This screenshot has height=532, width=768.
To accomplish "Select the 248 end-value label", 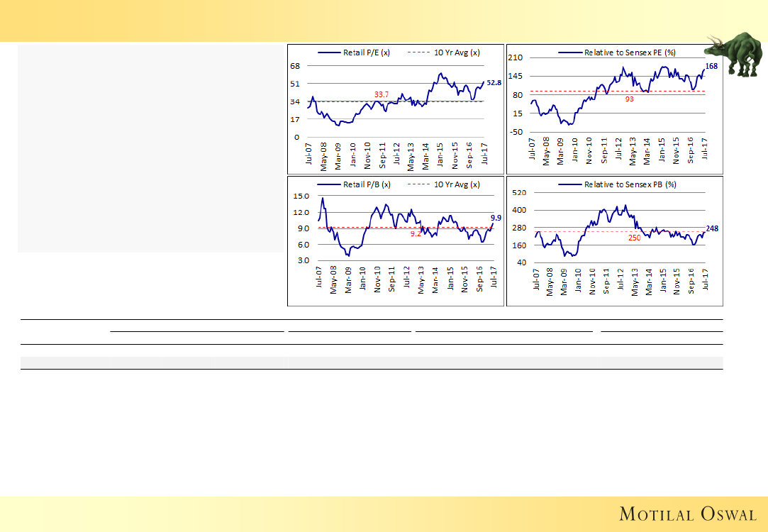I will [713, 228].
